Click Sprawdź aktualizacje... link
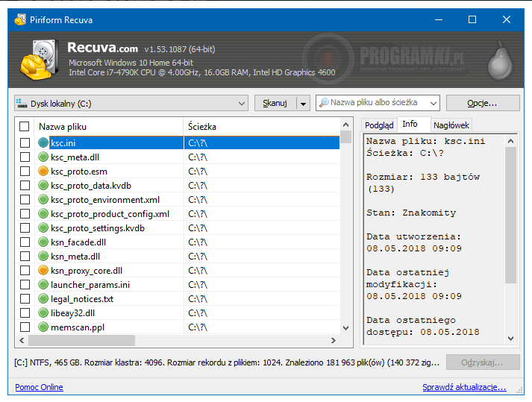The width and height of the screenshot is (532, 402). coord(465,387)
